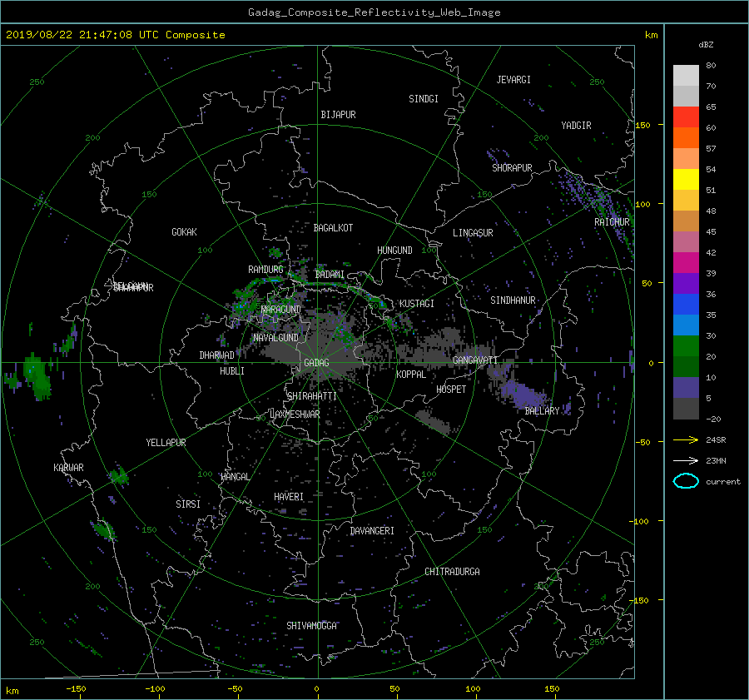The height and width of the screenshot is (700, 749).
Task: Click the RAMDURG city label
Action: [x=265, y=270]
